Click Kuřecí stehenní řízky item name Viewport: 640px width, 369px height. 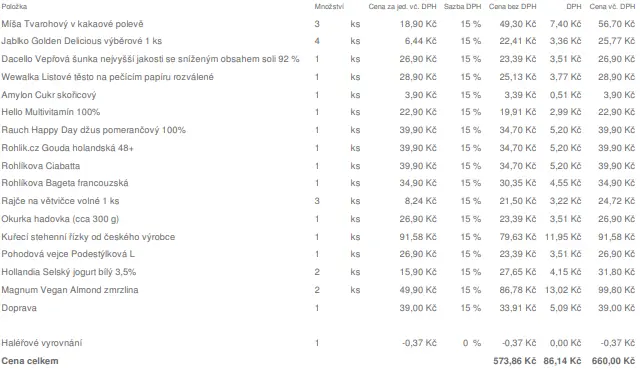tap(88, 237)
